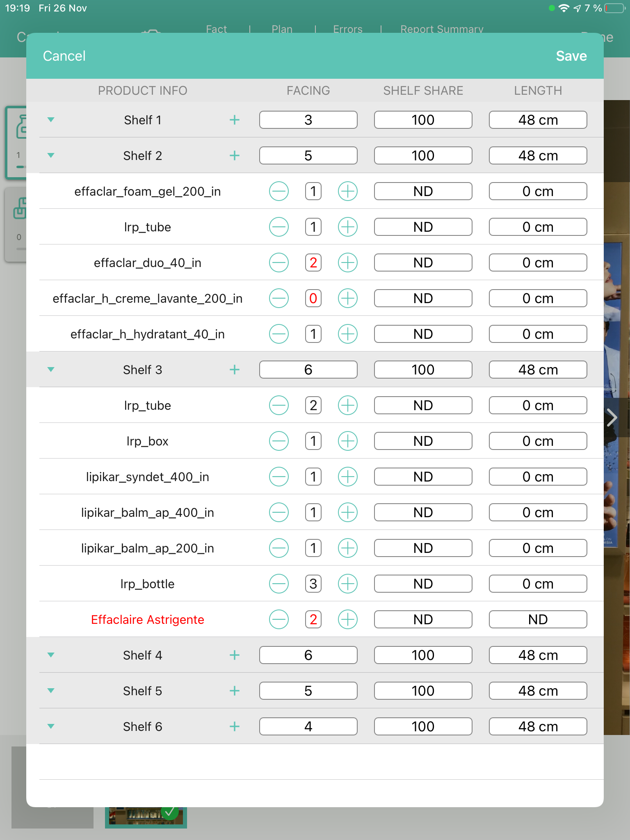Image resolution: width=630 pixels, height=840 pixels.
Task: Decrease facing for lrp_bottle
Action: pyautogui.click(x=279, y=584)
